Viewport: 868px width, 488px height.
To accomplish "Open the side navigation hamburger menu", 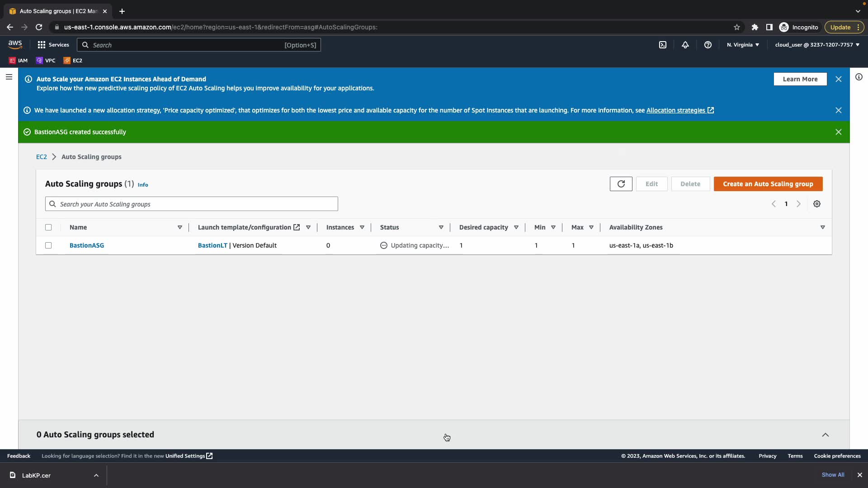I will pyautogui.click(x=9, y=77).
